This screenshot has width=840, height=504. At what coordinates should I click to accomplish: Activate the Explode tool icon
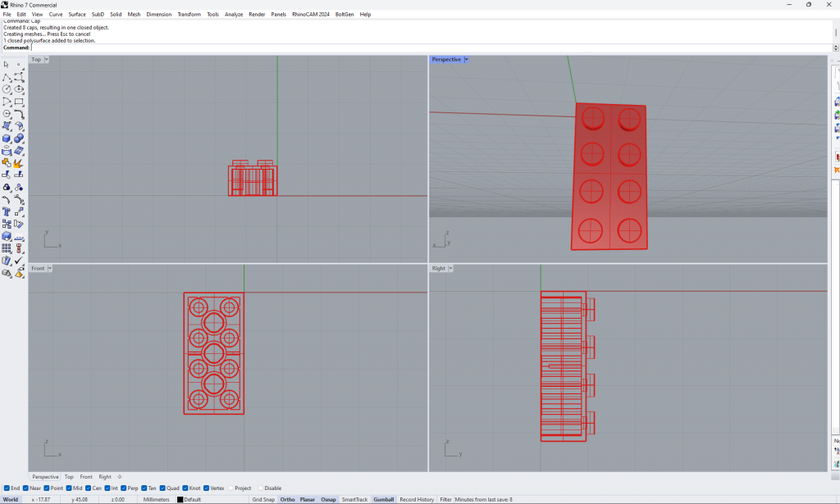pyautogui.click(x=19, y=163)
